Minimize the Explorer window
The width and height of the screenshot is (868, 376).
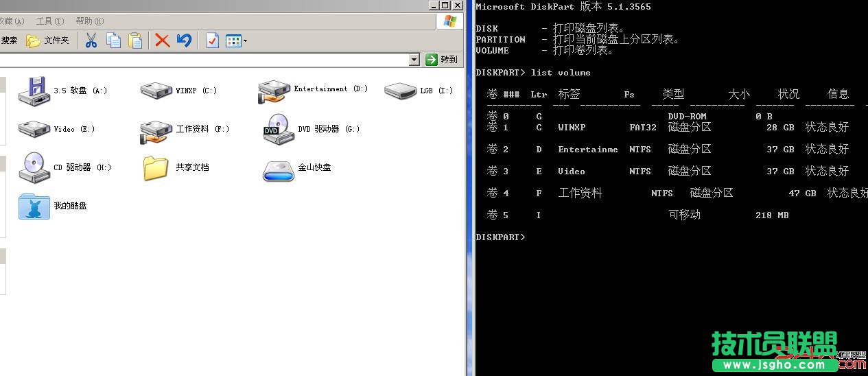point(434,5)
